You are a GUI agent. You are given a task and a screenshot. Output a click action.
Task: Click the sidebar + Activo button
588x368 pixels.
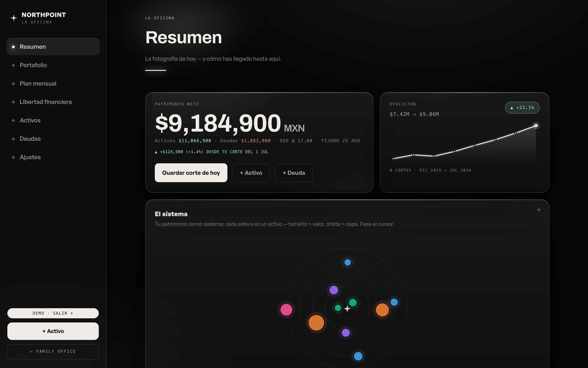click(53, 331)
